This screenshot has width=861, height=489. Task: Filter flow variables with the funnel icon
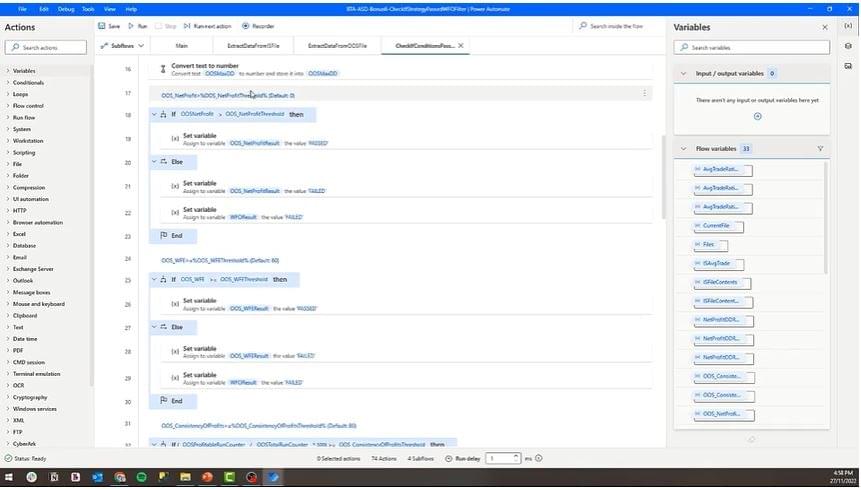coord(820,149)
